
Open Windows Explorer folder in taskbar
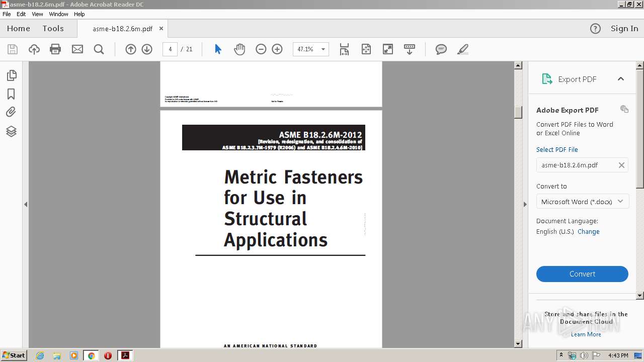[x=57, y=355]
